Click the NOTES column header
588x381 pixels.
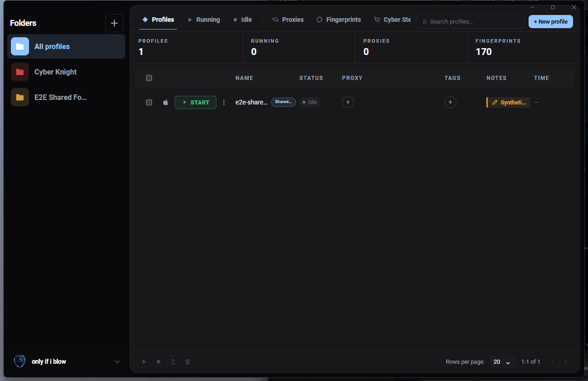[x=496, y=78]
